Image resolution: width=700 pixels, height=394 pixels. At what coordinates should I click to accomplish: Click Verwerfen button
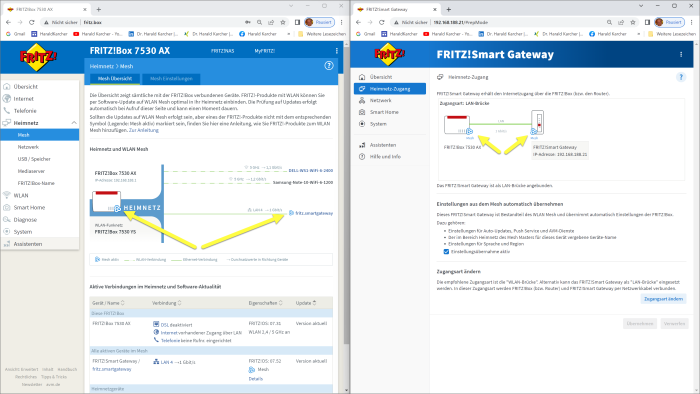tap(674, 323)
